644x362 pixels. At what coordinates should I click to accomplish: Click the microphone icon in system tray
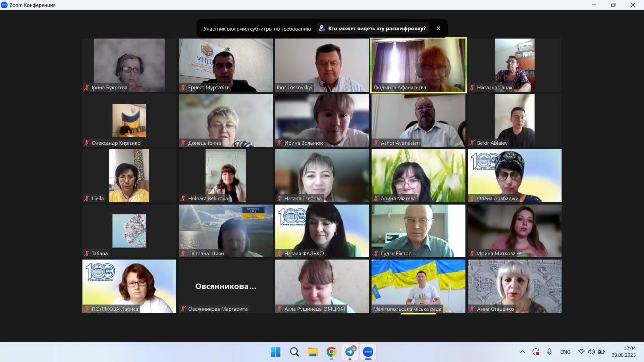549,352
